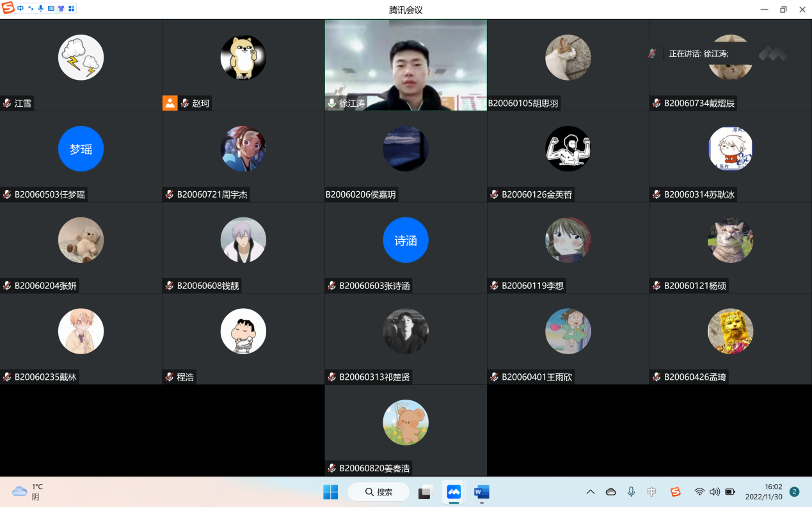
Task: Expand the hidden system tray icons chevron
Action: pyautogui.click(x=591, y=492)
